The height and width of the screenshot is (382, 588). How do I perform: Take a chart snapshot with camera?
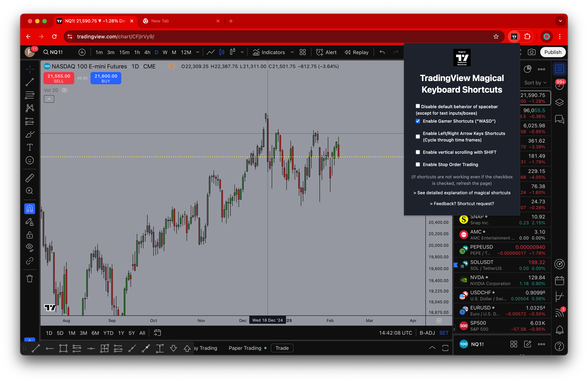[531, 52]
